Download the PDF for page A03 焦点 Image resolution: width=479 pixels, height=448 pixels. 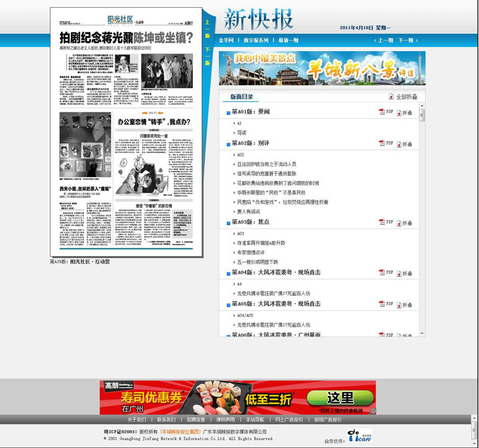pyautogui.click(x=386, y=222)
